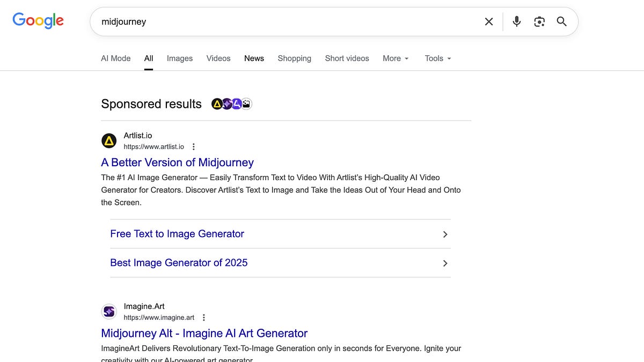Click the Imagine.Art site name
The height and width of the screenshot is (362, 644).
(x=144, y=306)
